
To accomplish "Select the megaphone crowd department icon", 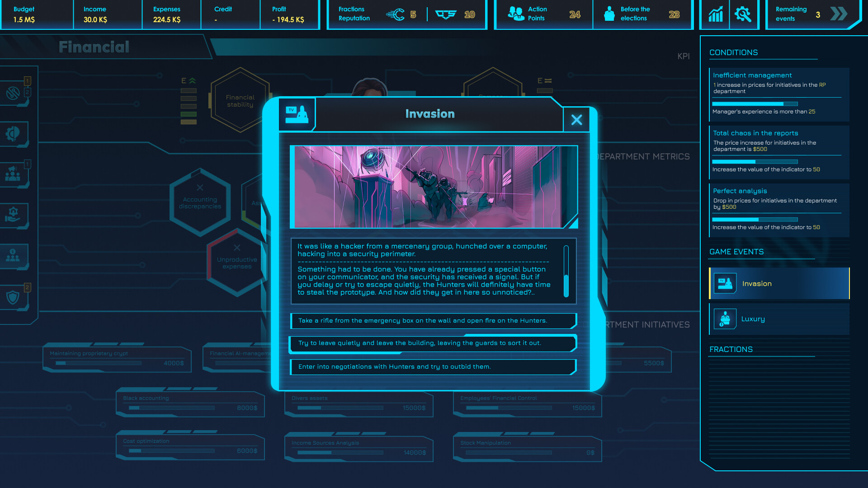I will tap(13, 174).
